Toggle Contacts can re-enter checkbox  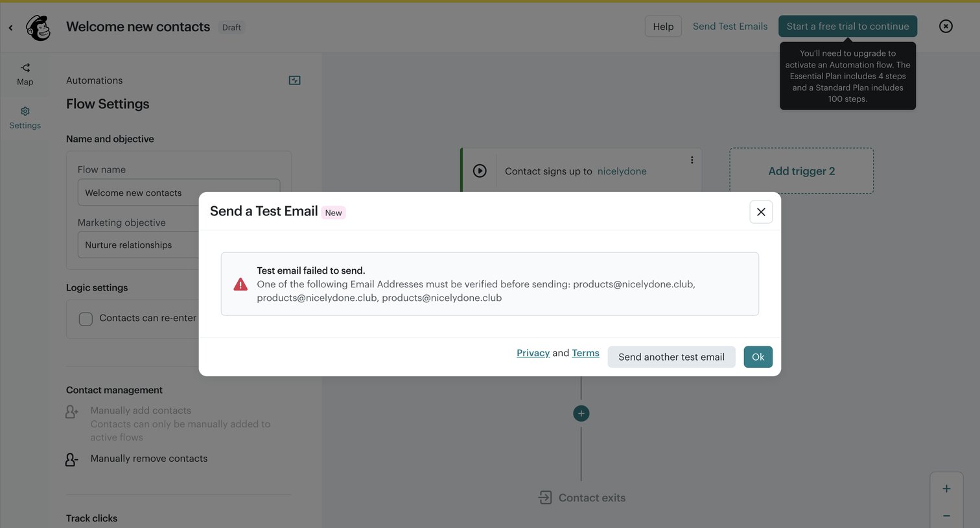(86, 318)
